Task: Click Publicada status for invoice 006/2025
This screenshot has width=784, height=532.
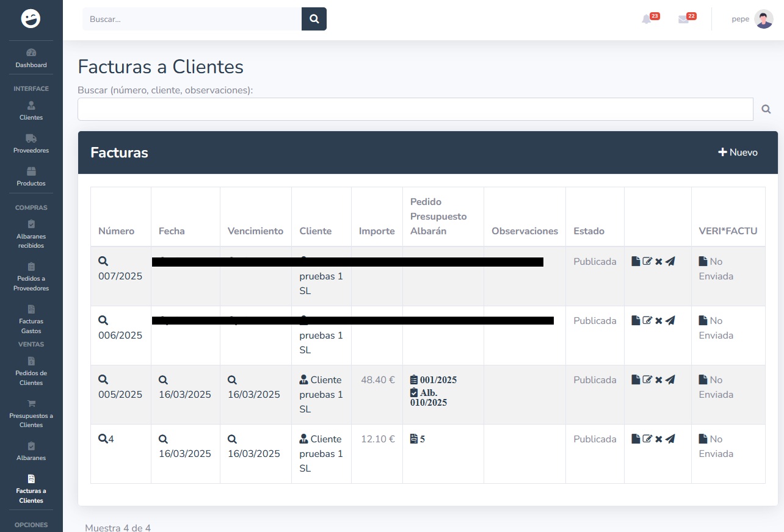Action: (x=595, y=320)
